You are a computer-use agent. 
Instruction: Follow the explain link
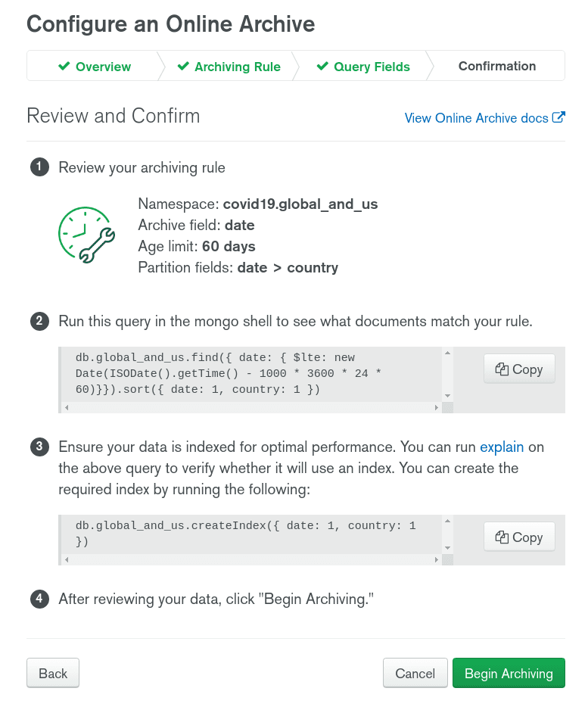click(502, 447)
